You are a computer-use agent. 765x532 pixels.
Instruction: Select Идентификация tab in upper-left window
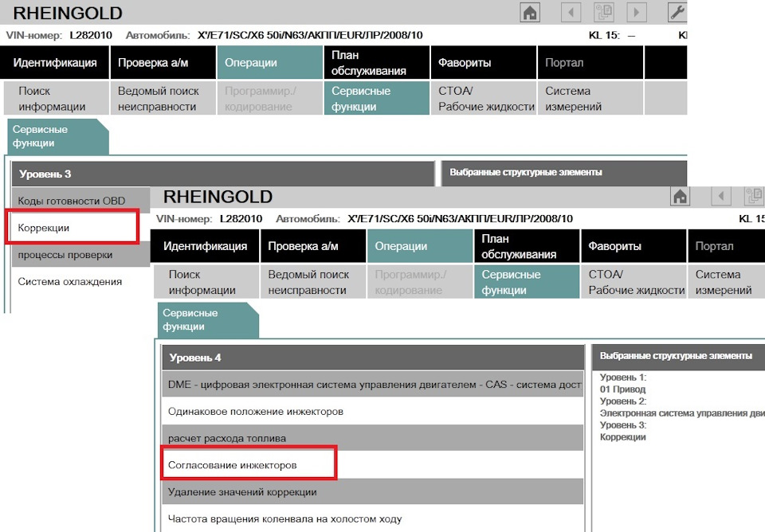pyautogui.click(x=55, y=62)
